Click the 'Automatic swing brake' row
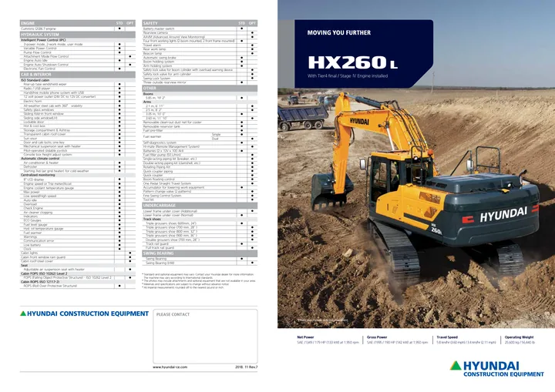 coord(200,58)
